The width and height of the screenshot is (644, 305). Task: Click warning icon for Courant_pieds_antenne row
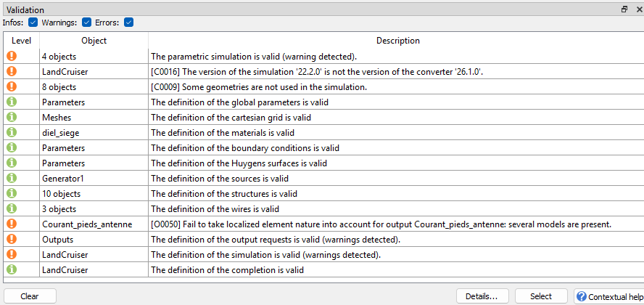tap(12, 224)
